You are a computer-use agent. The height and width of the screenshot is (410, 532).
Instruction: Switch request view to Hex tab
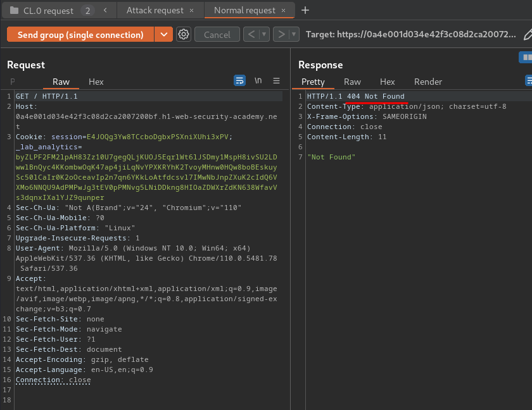click(x=96, y=82)
